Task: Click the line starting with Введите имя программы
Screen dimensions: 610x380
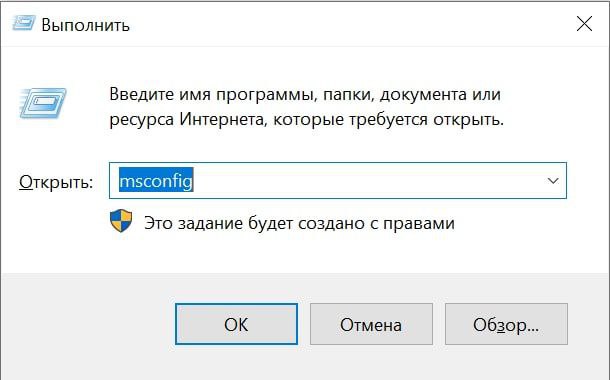Action: [305, 95]
